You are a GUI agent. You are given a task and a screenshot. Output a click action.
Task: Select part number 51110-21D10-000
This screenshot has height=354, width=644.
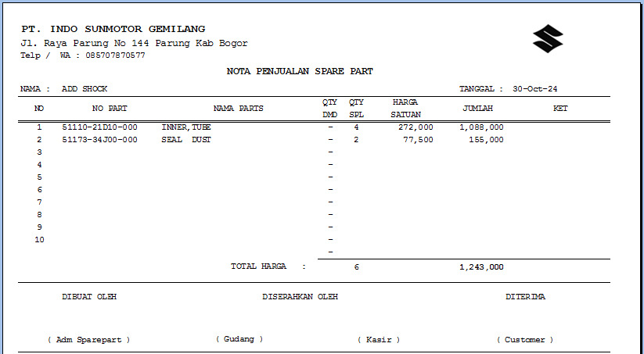click(99, 127)
